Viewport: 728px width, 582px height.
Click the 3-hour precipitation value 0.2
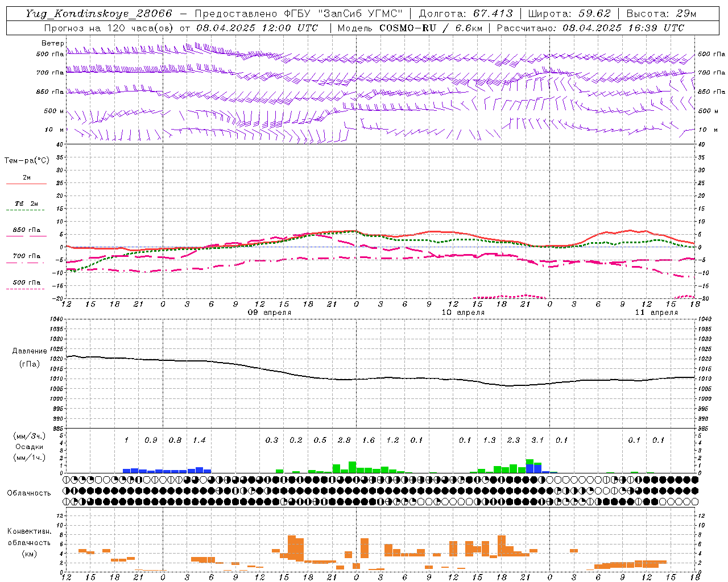point(296,440)
